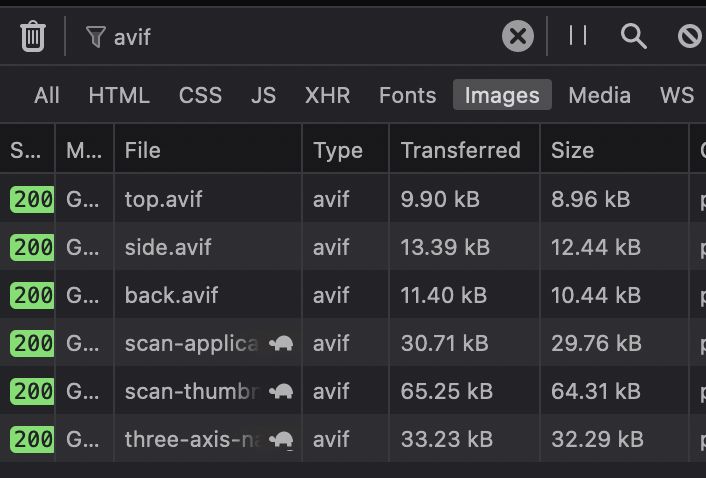Image resolution: width=706 pixels, height=478 pixels.
Task: Toggle the Images filter
Action: [x=502, y=95]
